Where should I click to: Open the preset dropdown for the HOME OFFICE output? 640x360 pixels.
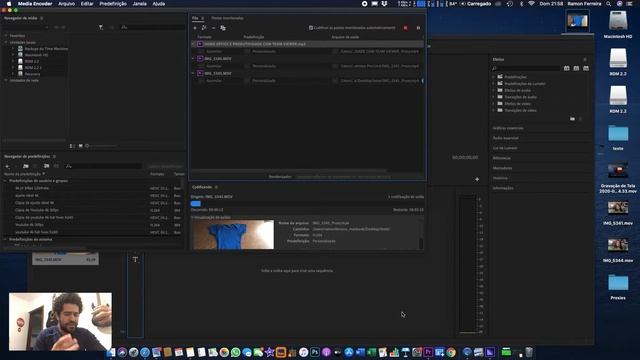(247, 51)
